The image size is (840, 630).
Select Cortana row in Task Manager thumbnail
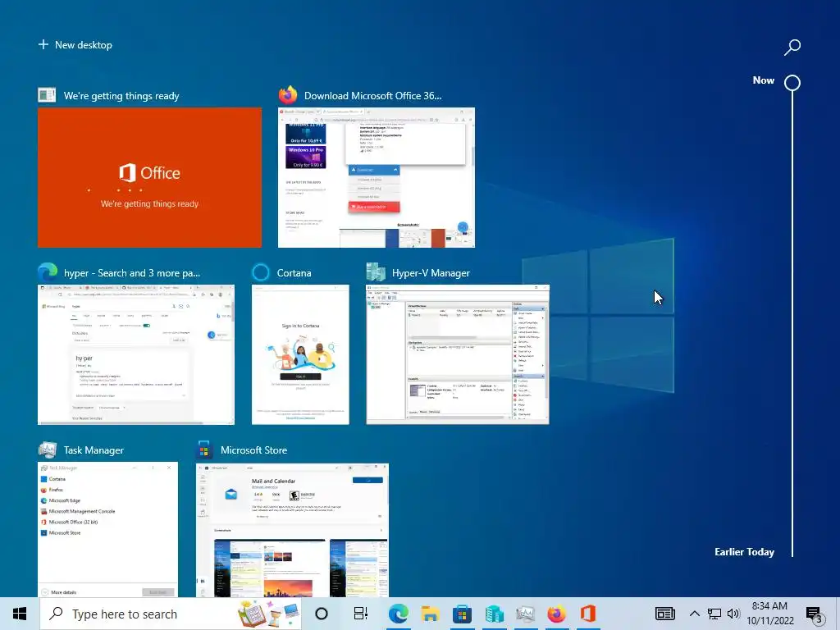[x=107, y=479]
